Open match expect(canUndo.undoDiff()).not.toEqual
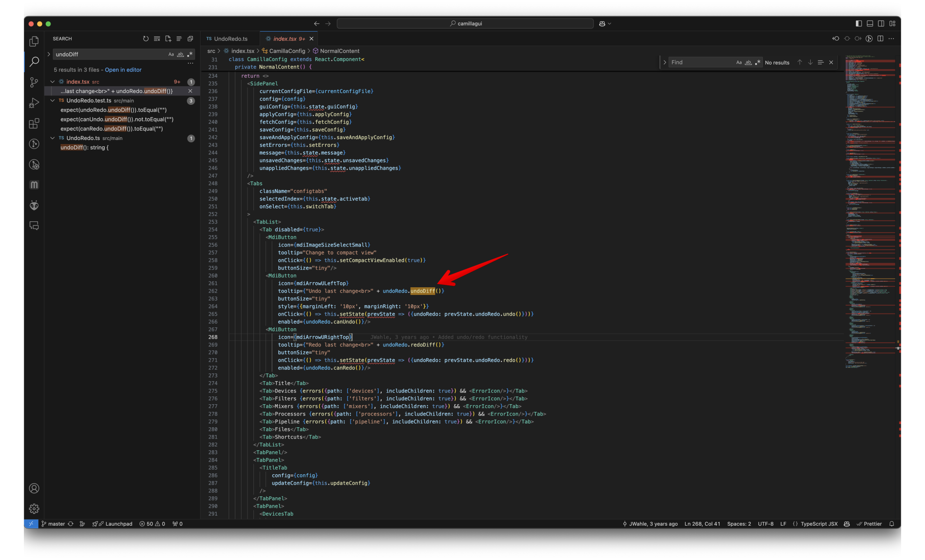This screenshot has width=925, height=560. (x=117, y=120)
